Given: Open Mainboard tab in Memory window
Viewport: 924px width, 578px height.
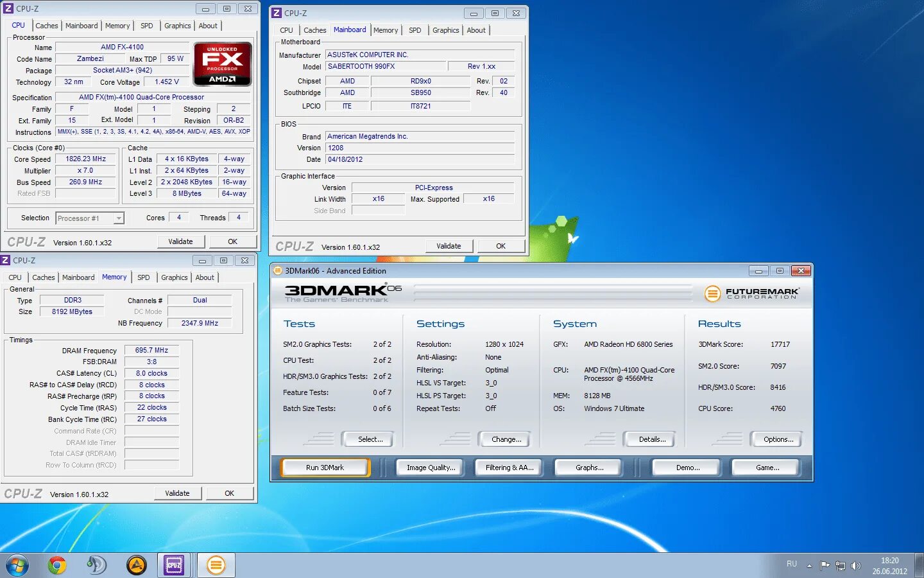Looking at the screenshot, I should 78,277.
